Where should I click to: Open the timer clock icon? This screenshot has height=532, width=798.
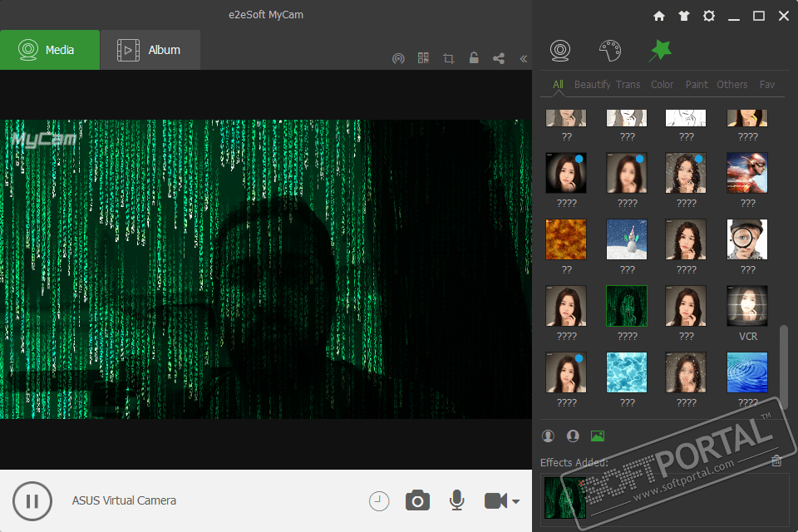[x=379, y=501]
